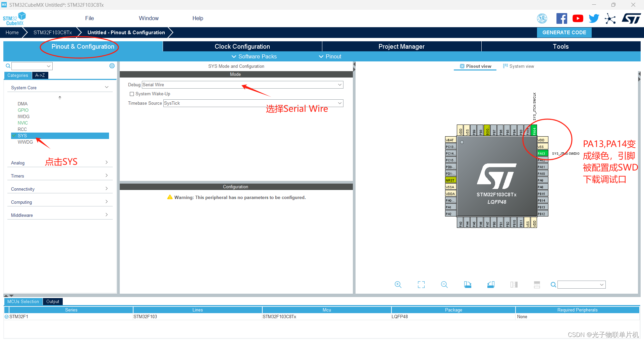Click the ST community network icon
The image size is (644, 341).
pyautogui.click(x=610, y=18)
